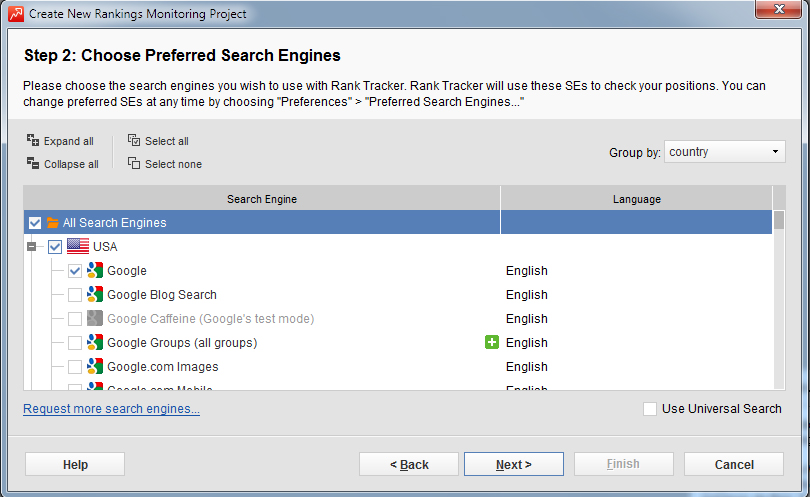Check the Google Groups (all groups) checkbox

pyautogui.click(x=75, y=343)
